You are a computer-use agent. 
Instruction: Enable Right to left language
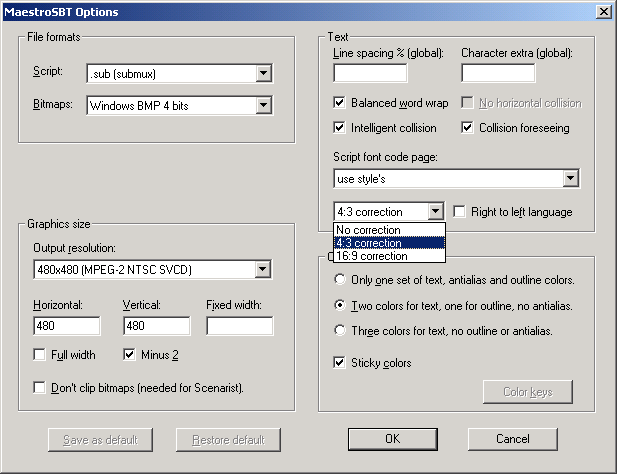(x=460, y=212)
